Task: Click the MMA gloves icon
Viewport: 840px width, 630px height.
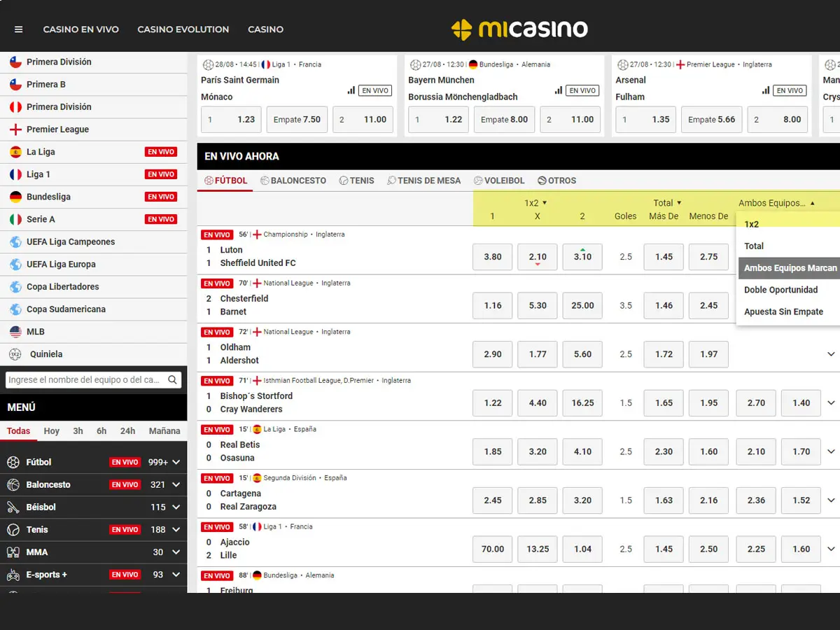Action: pyautogui.click(x=13, y=552)
